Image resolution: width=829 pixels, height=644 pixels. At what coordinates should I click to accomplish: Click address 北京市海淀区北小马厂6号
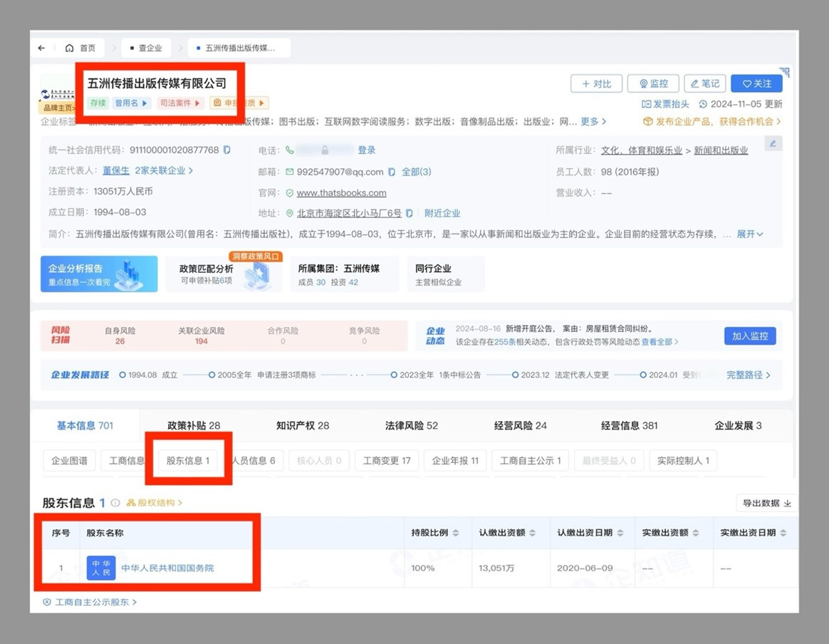coord(349,213)
